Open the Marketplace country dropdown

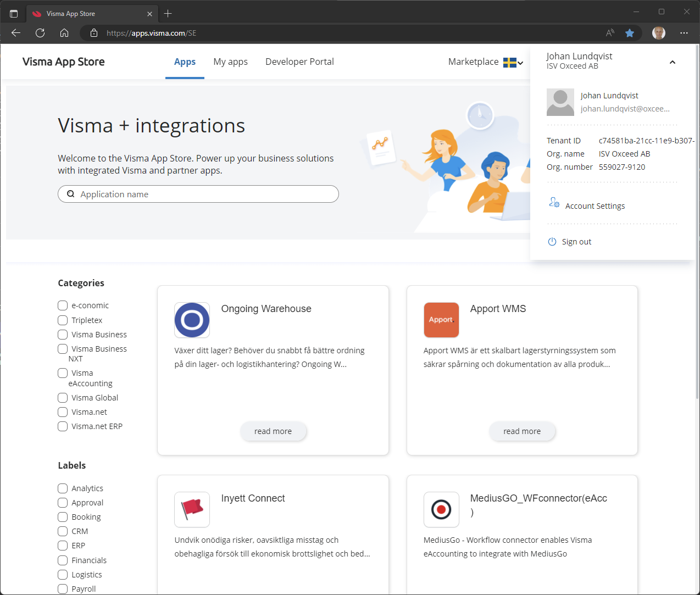pyautogui.click(x=520, y=62)
